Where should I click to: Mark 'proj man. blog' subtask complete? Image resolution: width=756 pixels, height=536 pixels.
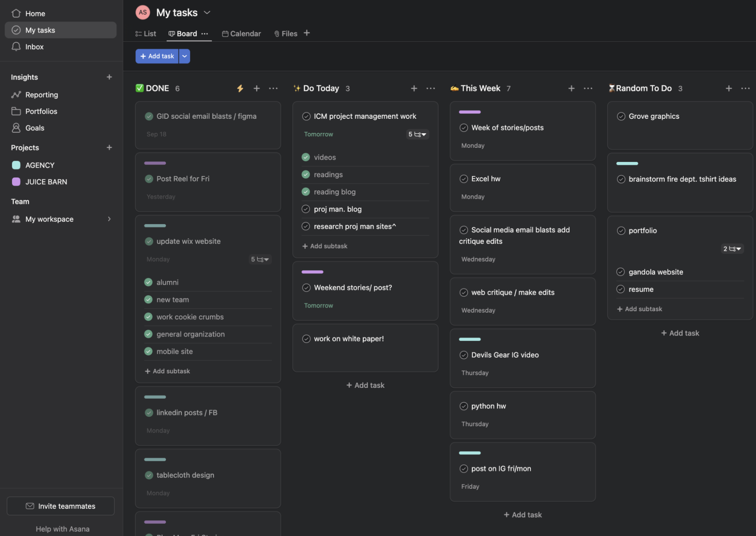pyautogui.click(x=306, y=209)
